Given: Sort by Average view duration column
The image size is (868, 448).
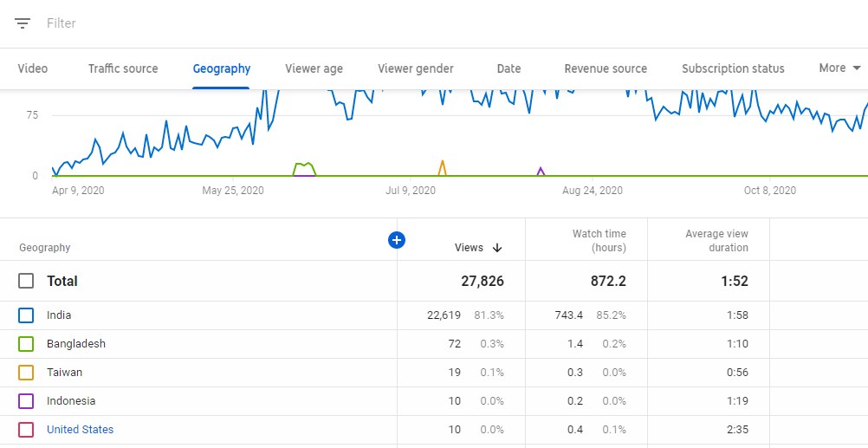Looking at the screenshot, I should [x=716, y=241].
